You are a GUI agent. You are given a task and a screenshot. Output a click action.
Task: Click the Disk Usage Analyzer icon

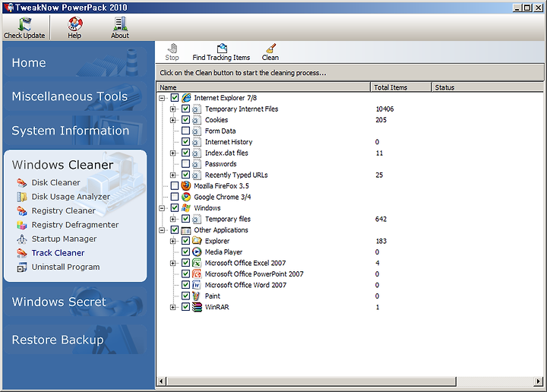pos(21,197)
